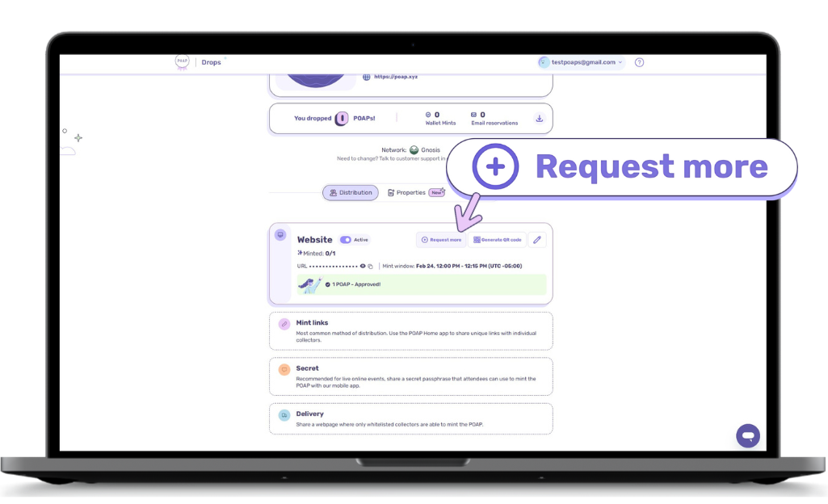The width and height of the screenshot is (828, 504).
Task: Click the https://poap.xyz website link
Action: 397,77
